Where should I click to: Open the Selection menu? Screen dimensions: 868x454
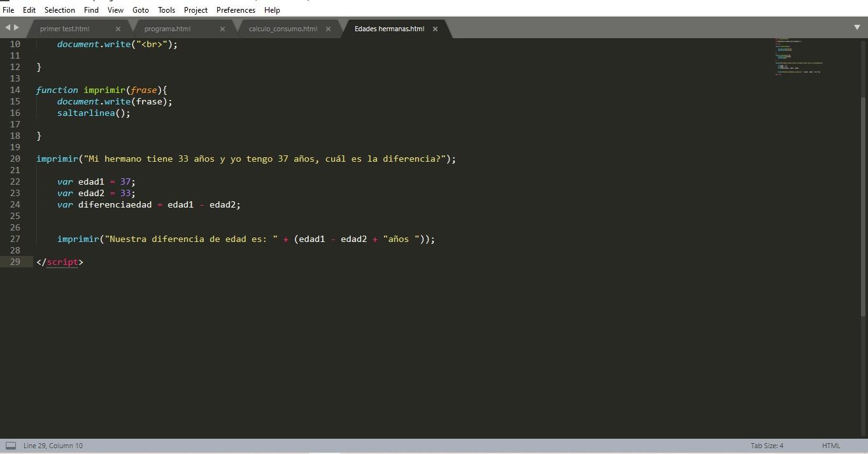pos(60,10)
